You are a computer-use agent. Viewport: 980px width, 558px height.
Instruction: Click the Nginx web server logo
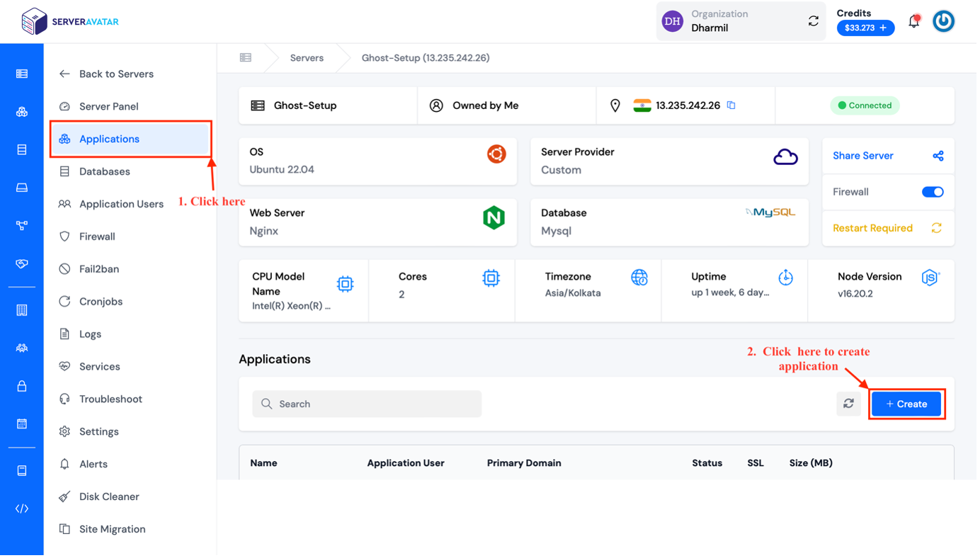pos(495,218)
